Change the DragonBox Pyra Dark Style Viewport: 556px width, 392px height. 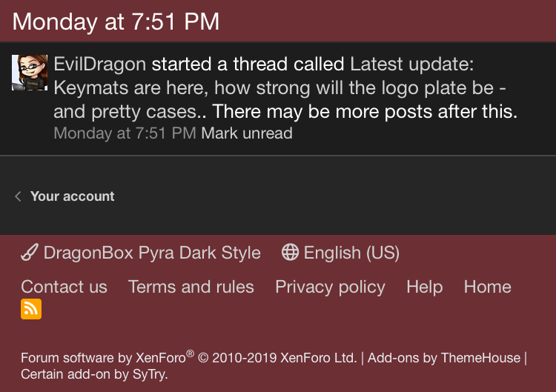coord(151,253)
